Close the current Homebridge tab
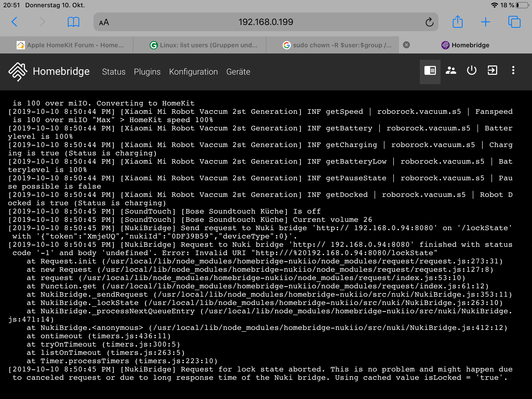 coord(406,45)
